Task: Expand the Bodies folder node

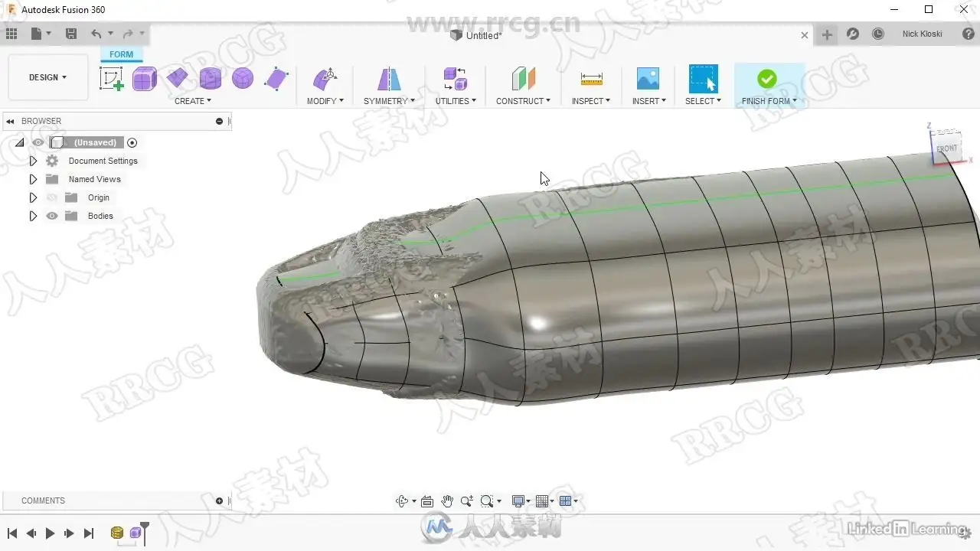Action: pos(33,216)
